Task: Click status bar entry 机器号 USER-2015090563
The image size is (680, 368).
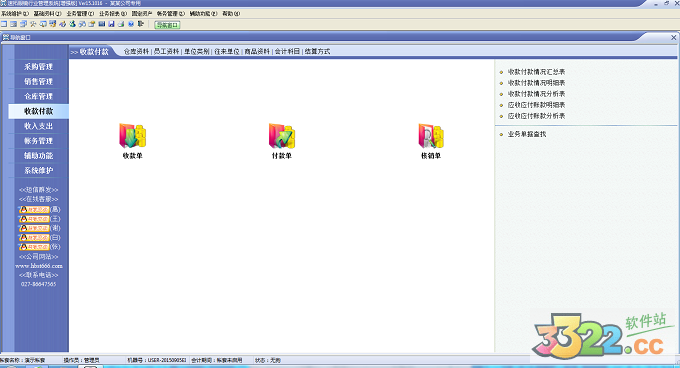Action: pyautogui.click(x=157, y=360)
